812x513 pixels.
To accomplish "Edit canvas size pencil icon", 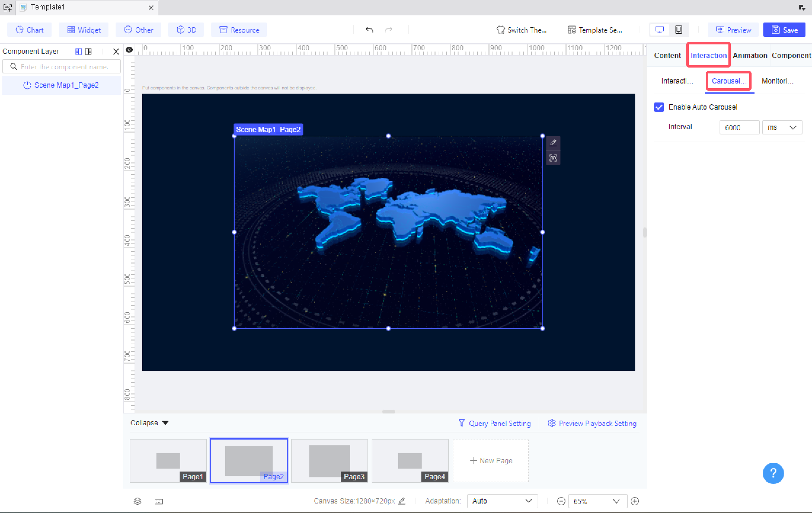I will coord(402,501).
